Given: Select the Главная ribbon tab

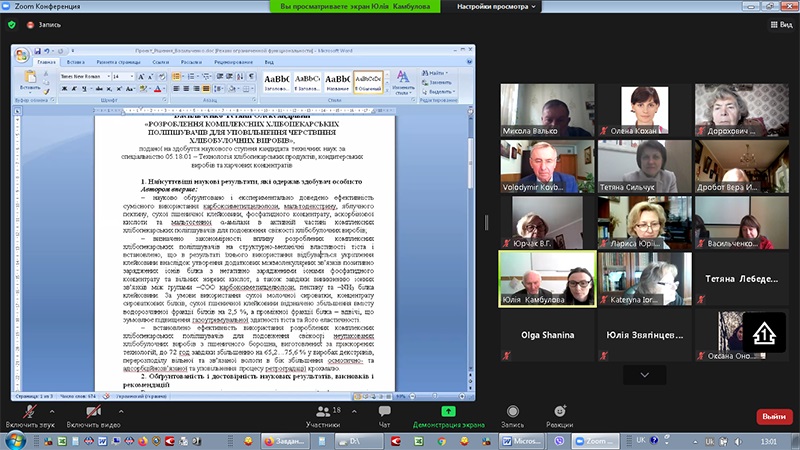Looking at the screenshot, I should (x=46, y=62).
